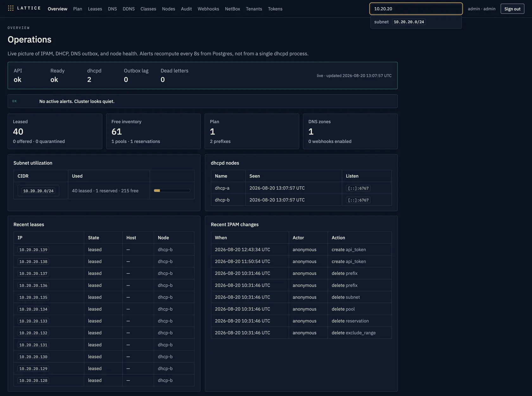
Task: Click the Outbox lag value in status strip
Action: (x=126, y=80)
